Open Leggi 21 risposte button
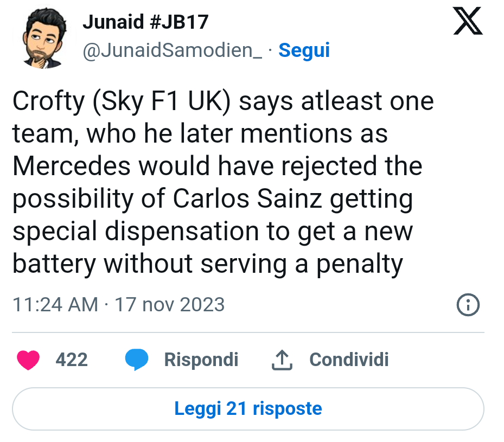 [x=248, y=409]
